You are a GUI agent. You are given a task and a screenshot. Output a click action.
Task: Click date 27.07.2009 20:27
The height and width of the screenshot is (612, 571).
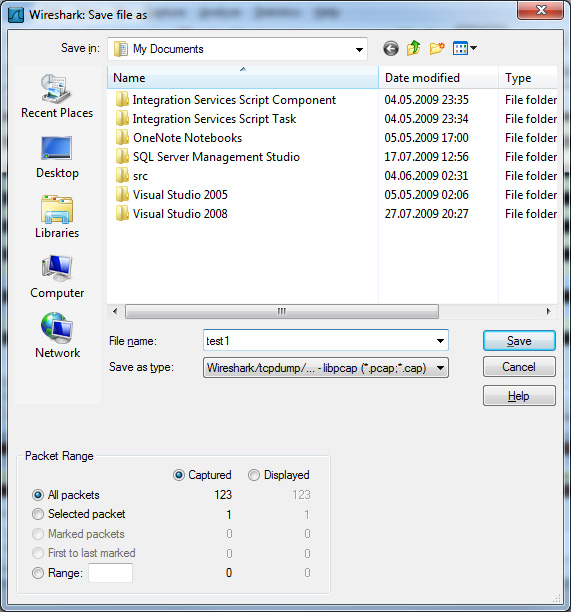[426, 214]
